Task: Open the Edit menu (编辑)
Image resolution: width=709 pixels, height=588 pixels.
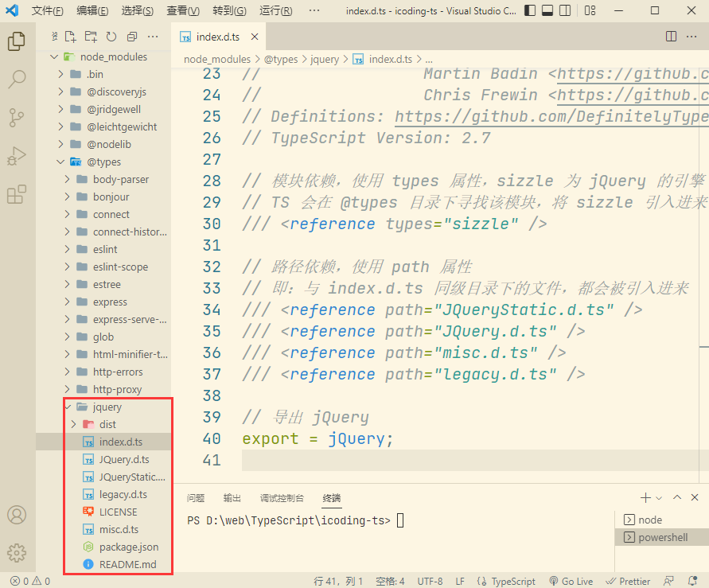Action: pos(92,11)
